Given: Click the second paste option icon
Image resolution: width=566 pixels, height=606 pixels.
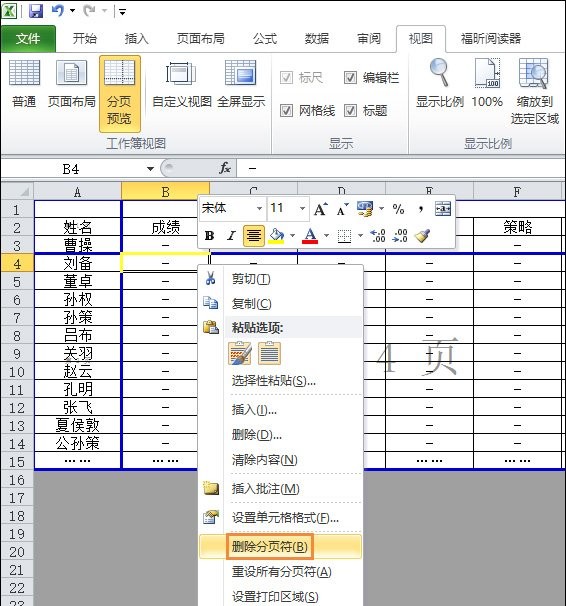Looking at the screenshot, I should tap(269, 354).
